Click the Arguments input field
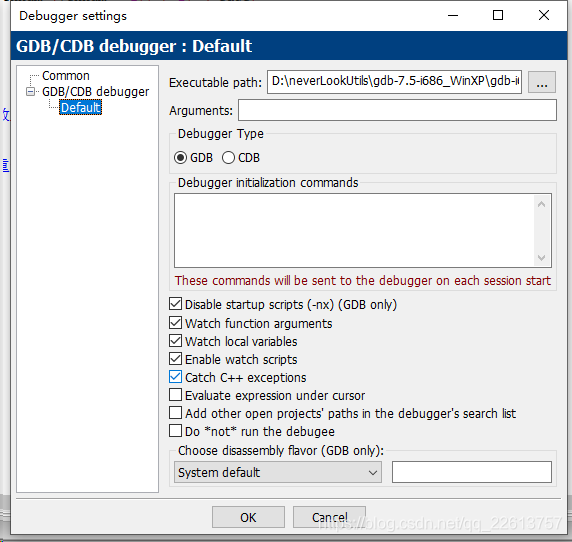Viewport: 572px width, 542px height. click(x=397, y=110)
